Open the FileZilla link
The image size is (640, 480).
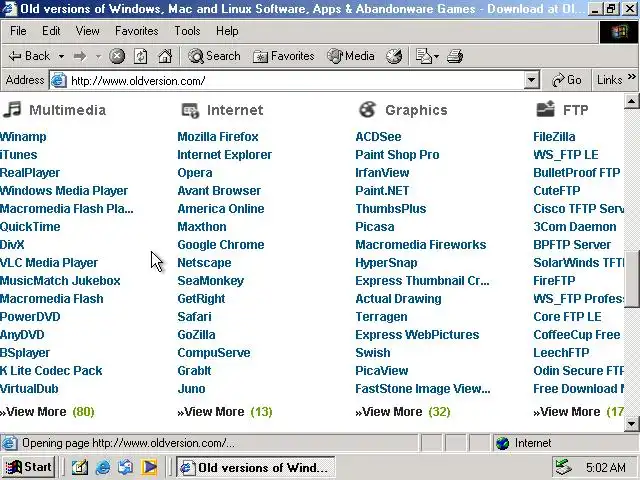(554, 137)
